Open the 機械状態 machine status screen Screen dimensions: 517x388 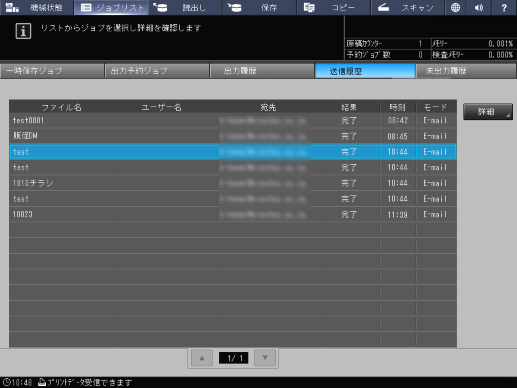(x=37, y=7)
